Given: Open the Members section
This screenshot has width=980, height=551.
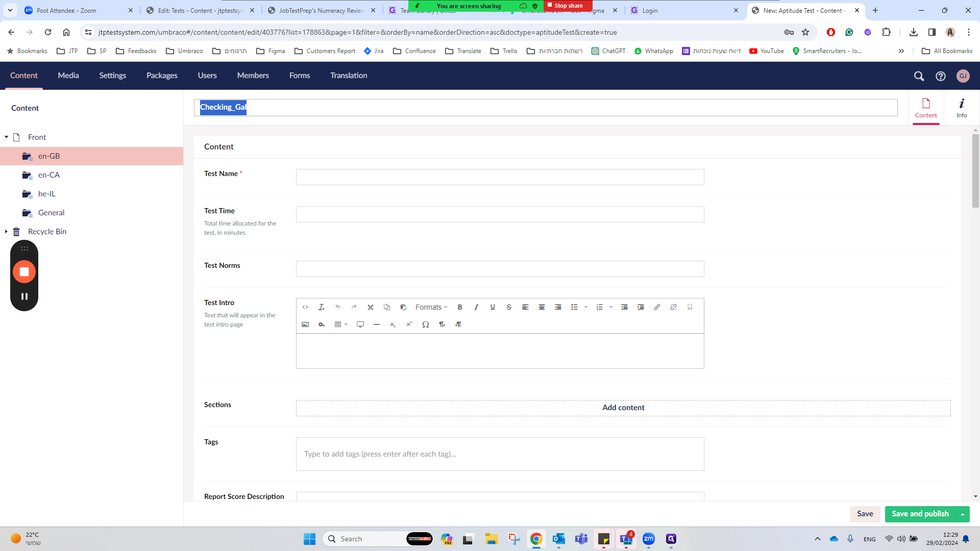Looking at the screenshot, I should 253,76.
